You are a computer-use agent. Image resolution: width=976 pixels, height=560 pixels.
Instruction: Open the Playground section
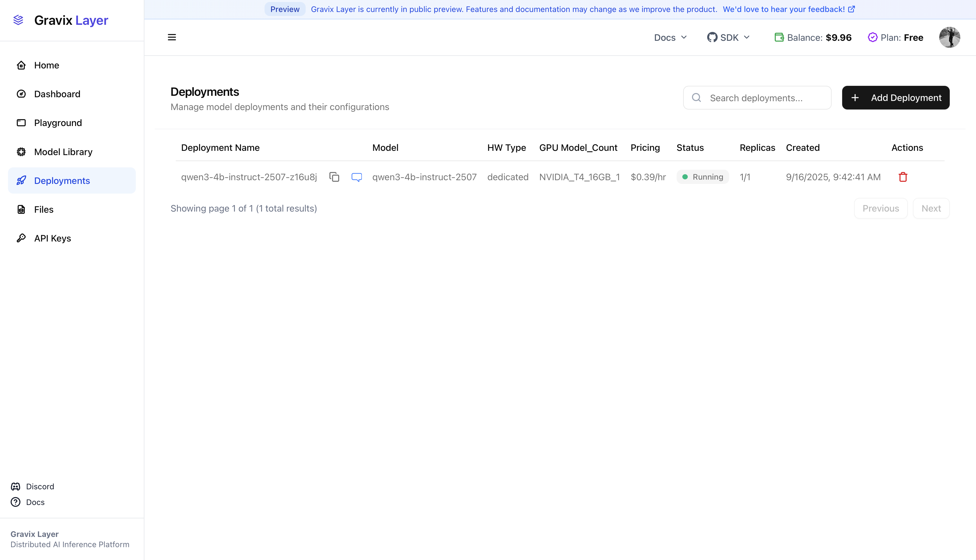[58, 123]
